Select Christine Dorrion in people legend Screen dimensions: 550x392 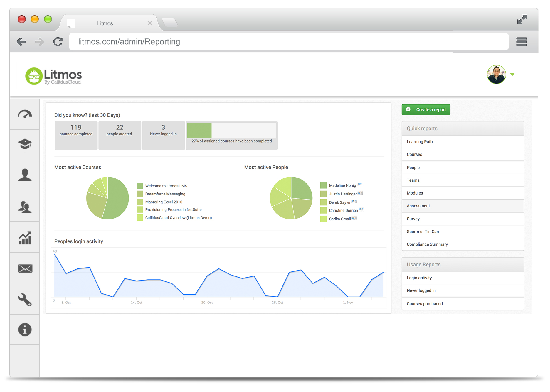[343, 210]
